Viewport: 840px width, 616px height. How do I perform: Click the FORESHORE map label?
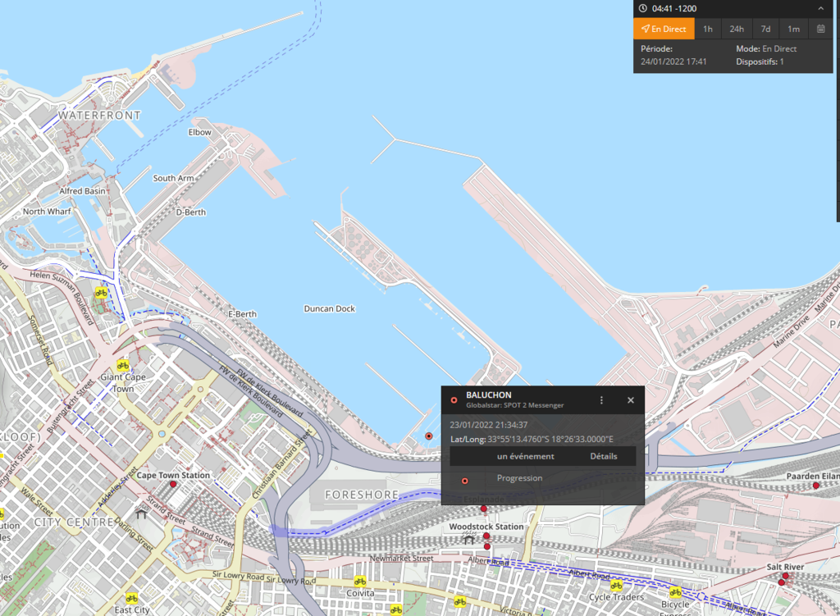[x=362, y=495]
